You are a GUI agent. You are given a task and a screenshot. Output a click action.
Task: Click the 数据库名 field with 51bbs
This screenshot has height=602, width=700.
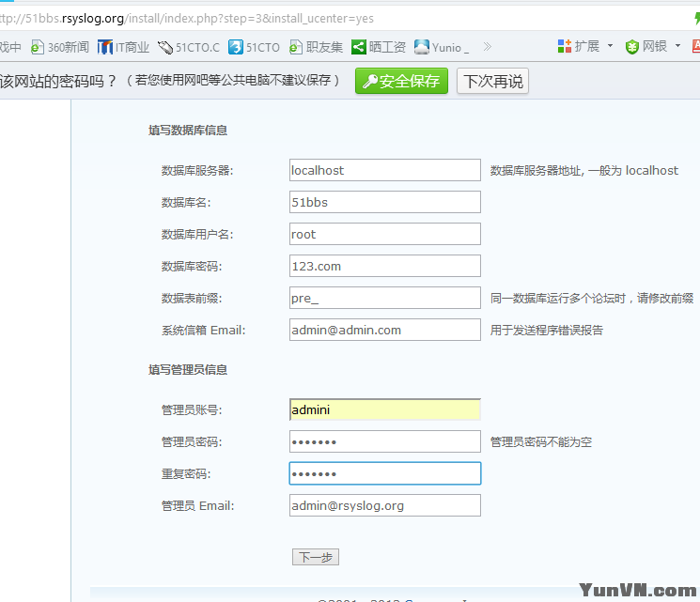coord(385,202)
